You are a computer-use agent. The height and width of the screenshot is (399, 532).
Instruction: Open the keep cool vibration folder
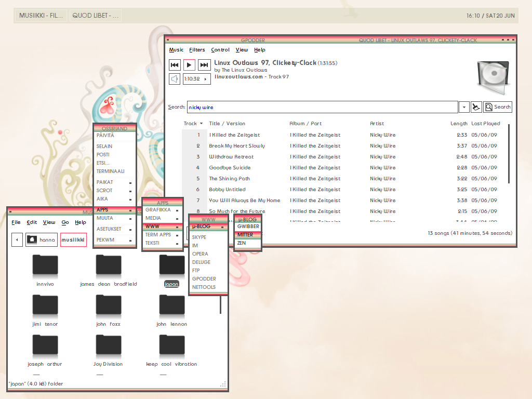click(x=171, y=351)
